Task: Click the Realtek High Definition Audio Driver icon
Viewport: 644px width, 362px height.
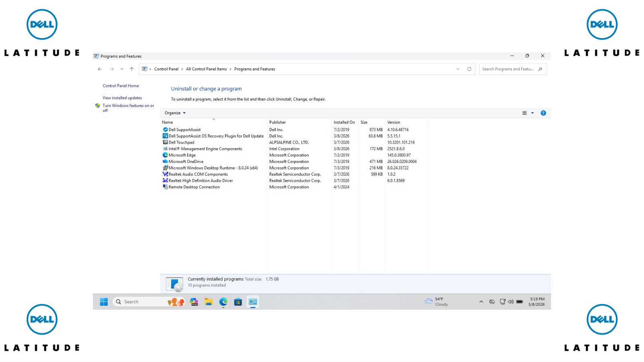Action: pos(165,181)
